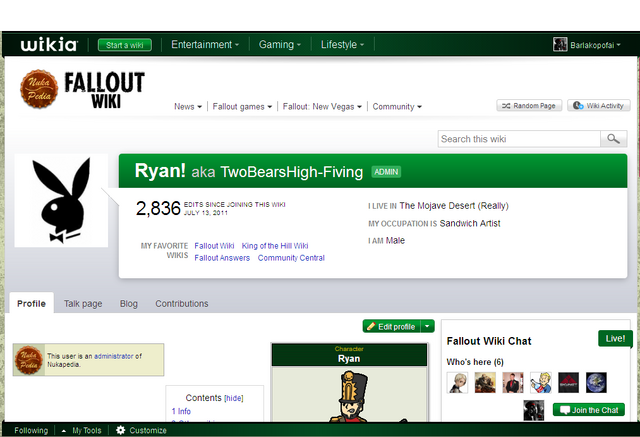The image size is (640, 437).
Task: Open the Barlakopofai account dropdown
Action: (x=595, y=45)
